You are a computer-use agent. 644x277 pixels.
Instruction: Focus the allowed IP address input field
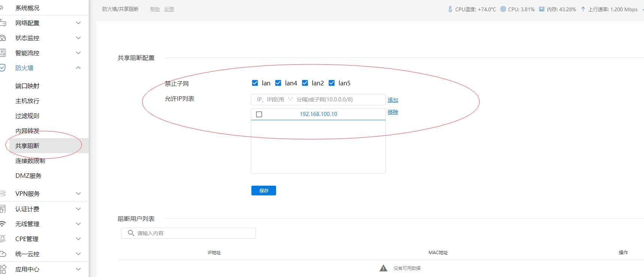(318, 100)
